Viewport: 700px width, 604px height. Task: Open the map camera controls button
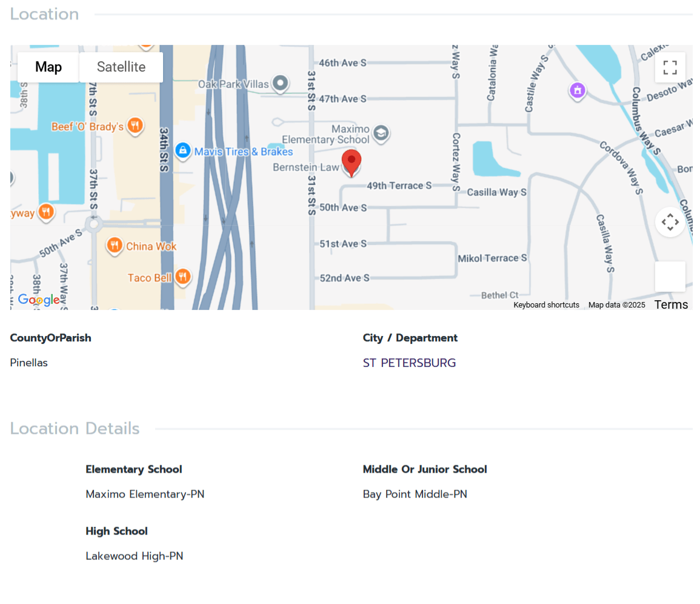click(670, 222)
